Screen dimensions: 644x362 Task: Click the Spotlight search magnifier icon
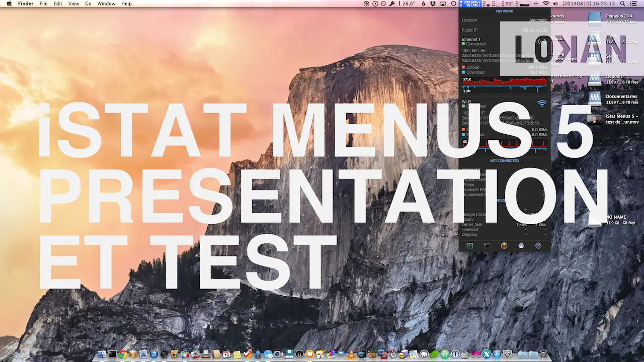point(622,4)
